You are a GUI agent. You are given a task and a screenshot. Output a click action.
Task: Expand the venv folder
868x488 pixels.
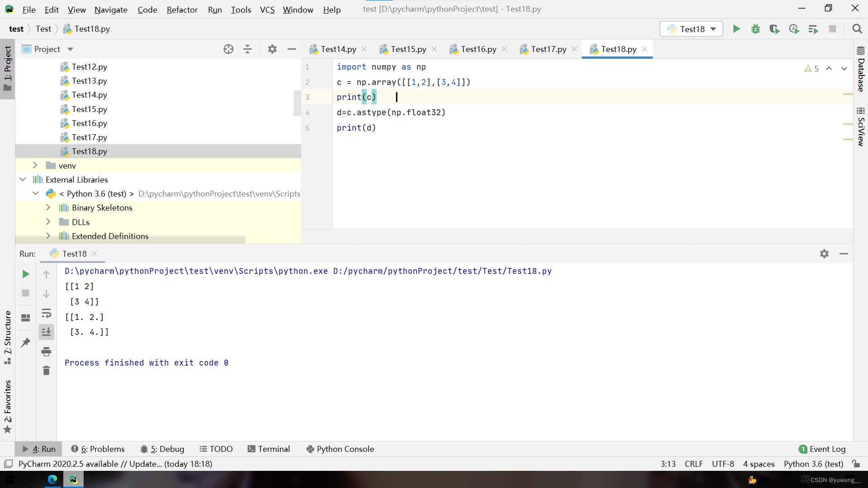click(x=35, y=165)
